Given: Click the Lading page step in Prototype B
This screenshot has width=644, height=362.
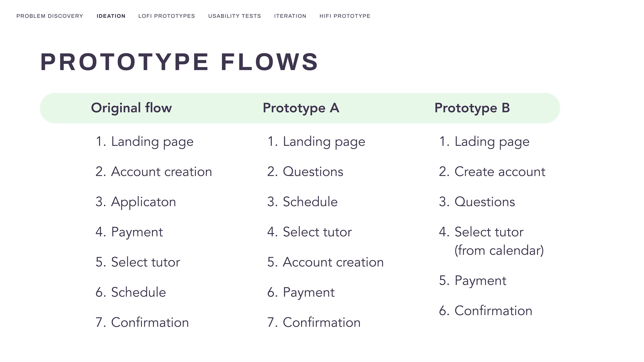Looking at the screenshot, I should point(492,142).
